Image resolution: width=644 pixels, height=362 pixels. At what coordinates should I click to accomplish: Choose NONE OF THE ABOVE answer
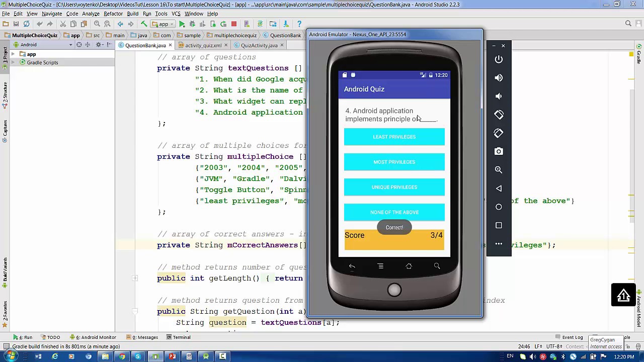(x=394, y=212)
